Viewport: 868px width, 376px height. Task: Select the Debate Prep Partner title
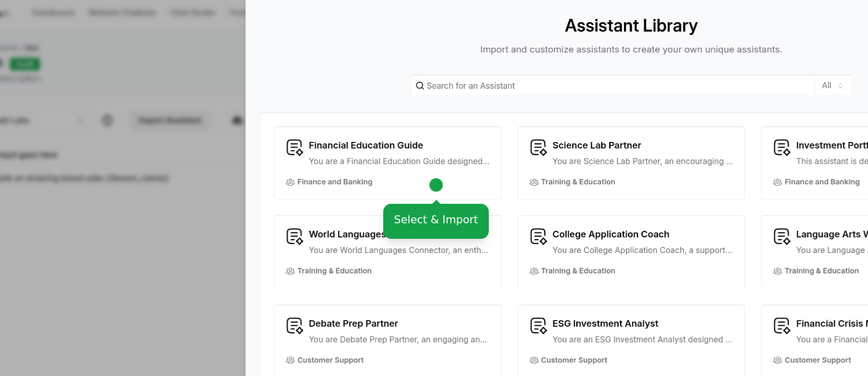pyautogui.click(x=353, y=324)
